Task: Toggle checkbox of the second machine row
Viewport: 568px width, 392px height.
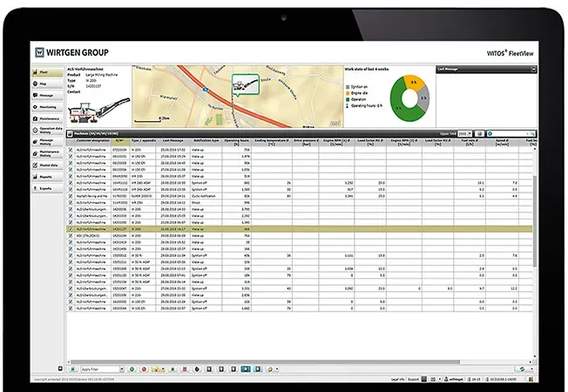Action: (71, 156)
